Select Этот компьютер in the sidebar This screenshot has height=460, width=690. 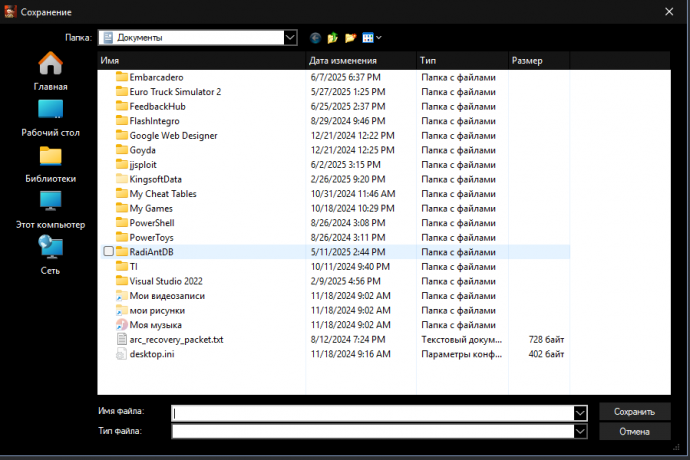point(50,210)
